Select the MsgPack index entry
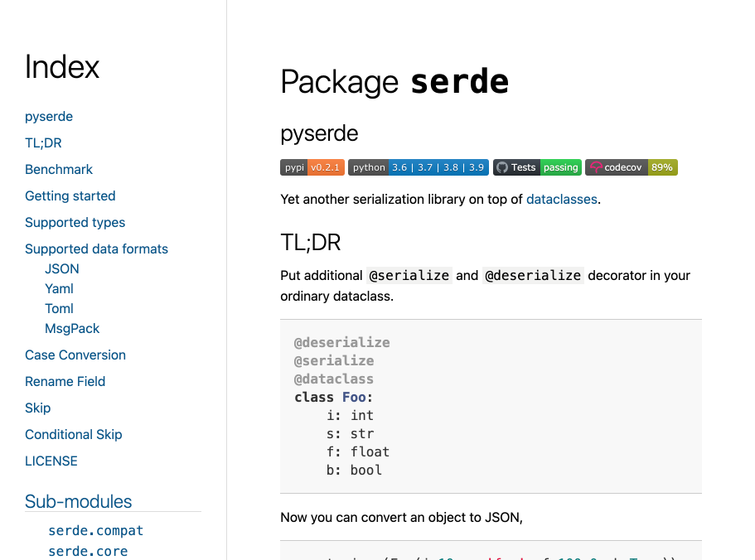 coord(72,328)
